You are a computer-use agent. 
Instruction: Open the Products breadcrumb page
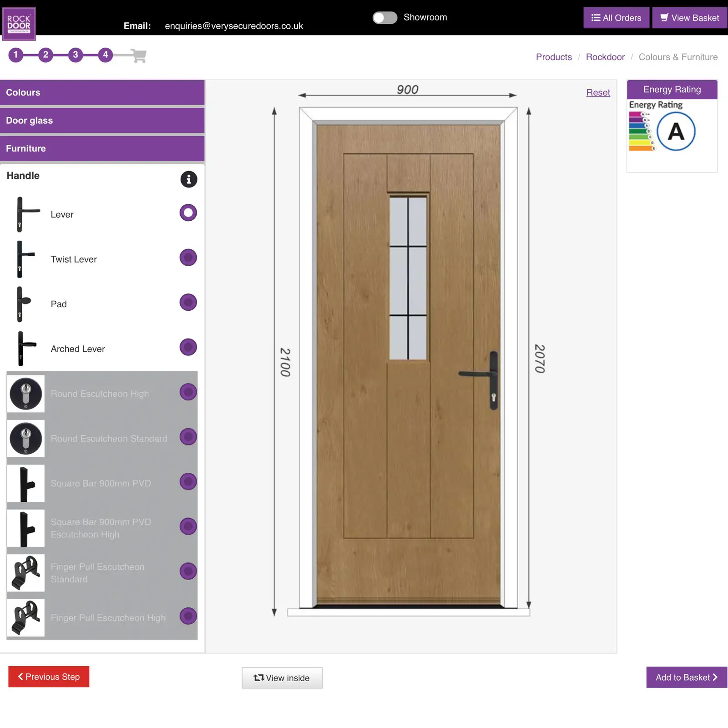(554, 57)
